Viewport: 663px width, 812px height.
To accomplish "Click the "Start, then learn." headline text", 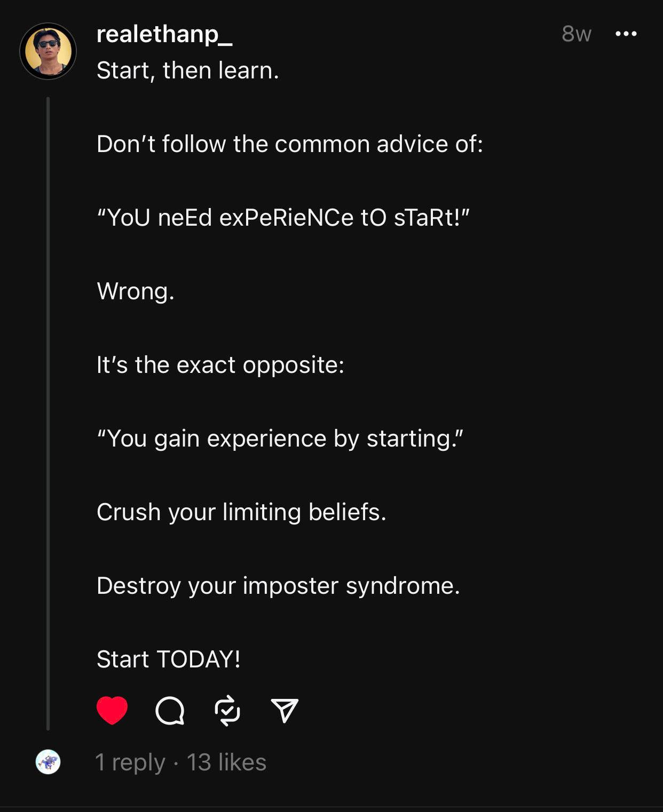I will point(188,70).
